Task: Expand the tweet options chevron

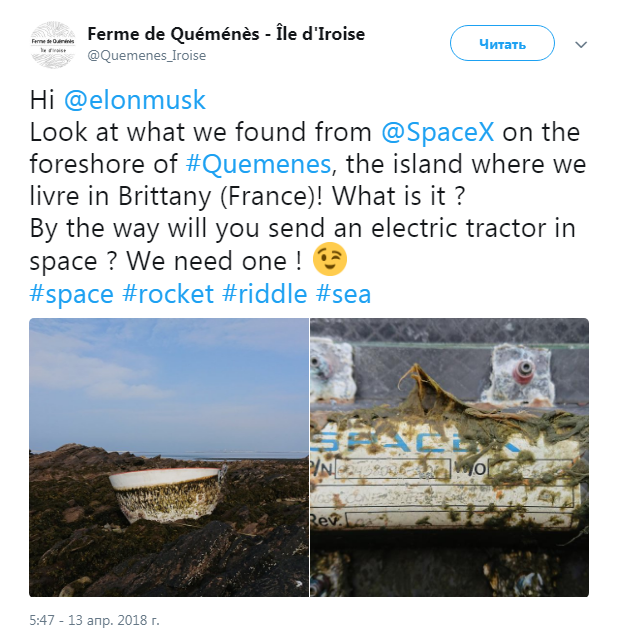Action: [x=581, y=44]
